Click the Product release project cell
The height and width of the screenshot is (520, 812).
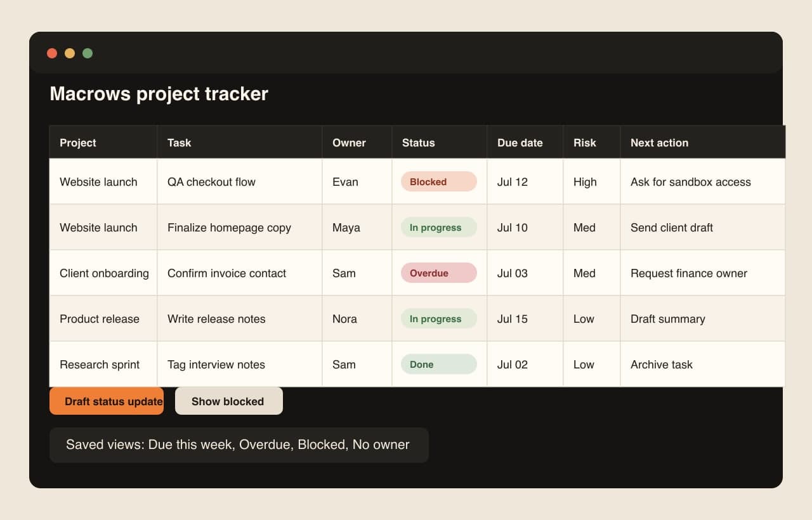(x=103, y=318)
